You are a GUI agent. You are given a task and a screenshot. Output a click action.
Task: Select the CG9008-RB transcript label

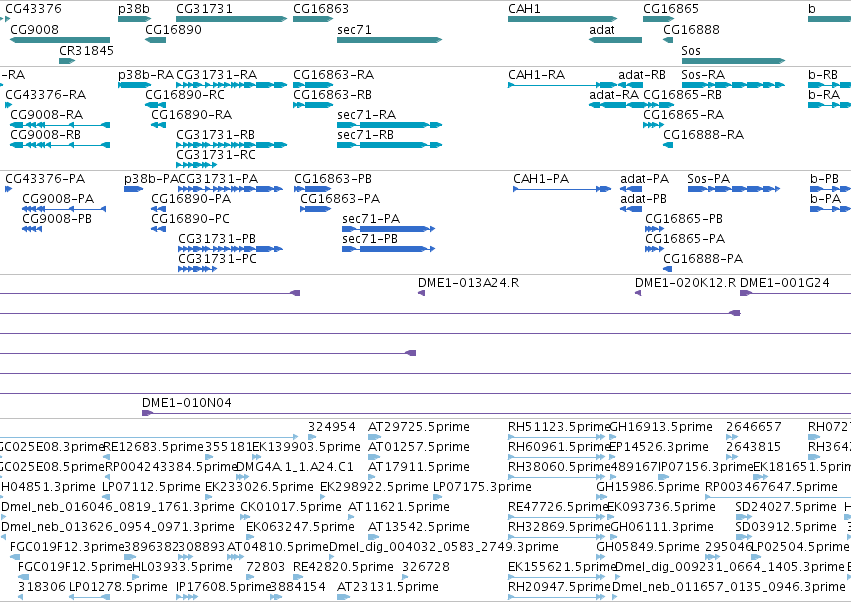pyautogui.click(x=45, y=135)
